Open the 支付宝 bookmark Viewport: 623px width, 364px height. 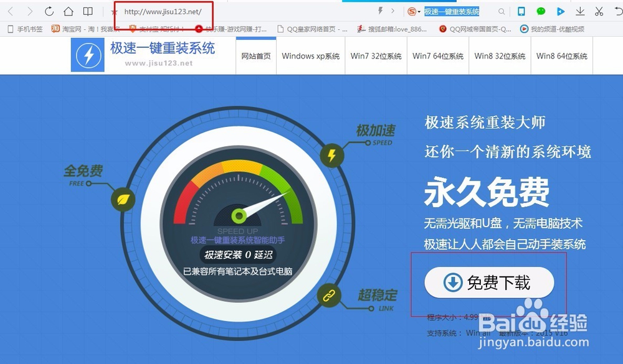(157, 29)
